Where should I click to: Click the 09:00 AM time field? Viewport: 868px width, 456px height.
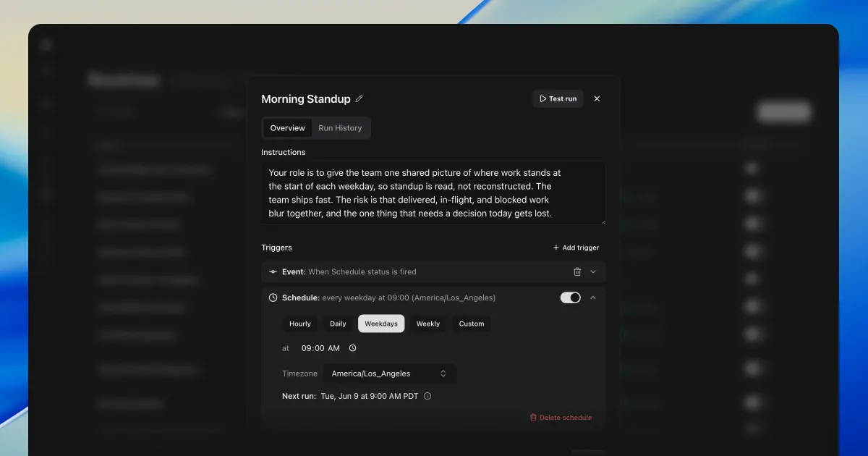320,348
